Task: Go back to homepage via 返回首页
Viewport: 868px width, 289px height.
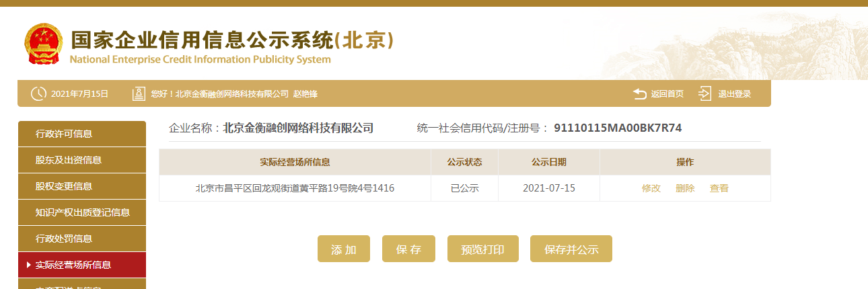Action: tap(667, 94)
